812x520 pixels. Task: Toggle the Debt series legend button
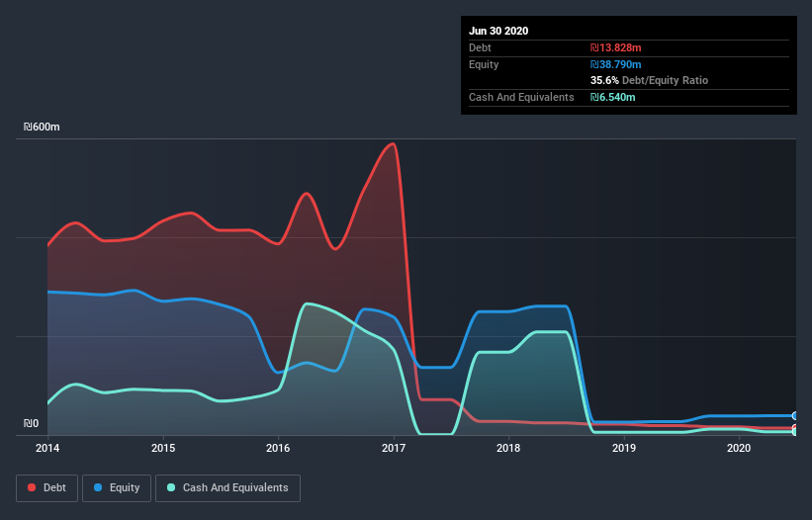(47, 488)
